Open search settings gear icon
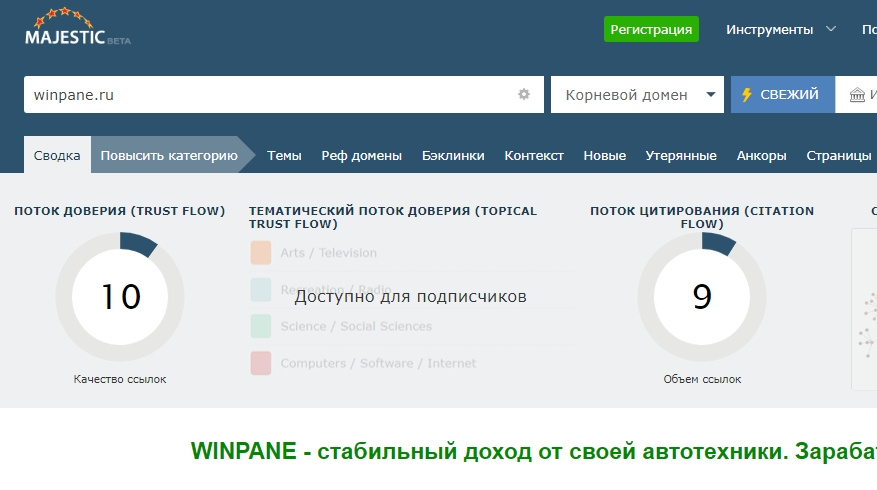 point(524,94)
